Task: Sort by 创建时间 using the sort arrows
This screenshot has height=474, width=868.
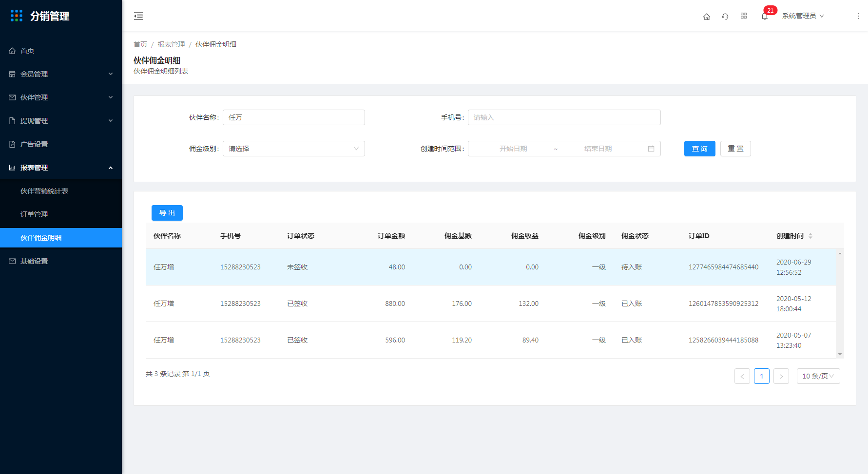Action: 810,236
